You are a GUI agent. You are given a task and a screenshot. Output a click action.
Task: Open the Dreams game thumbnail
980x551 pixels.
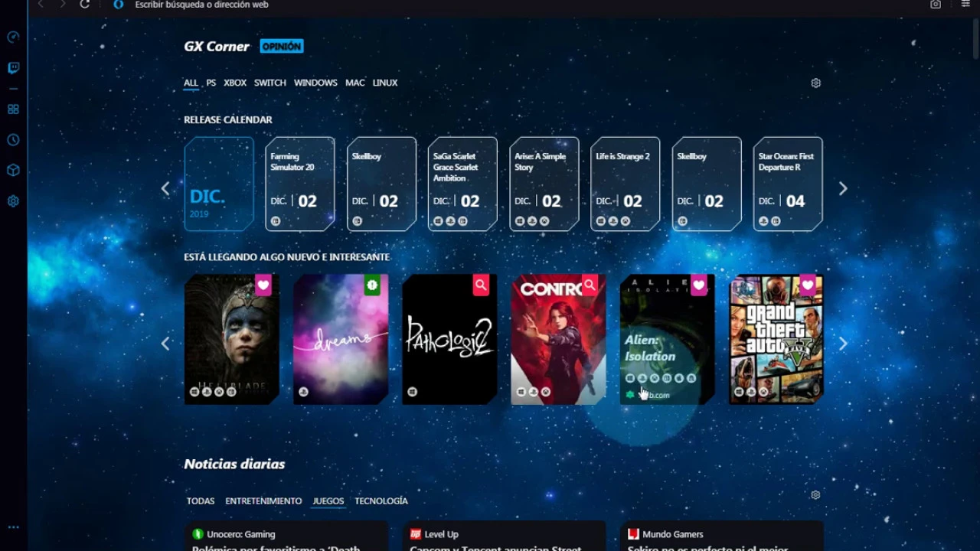341,339
